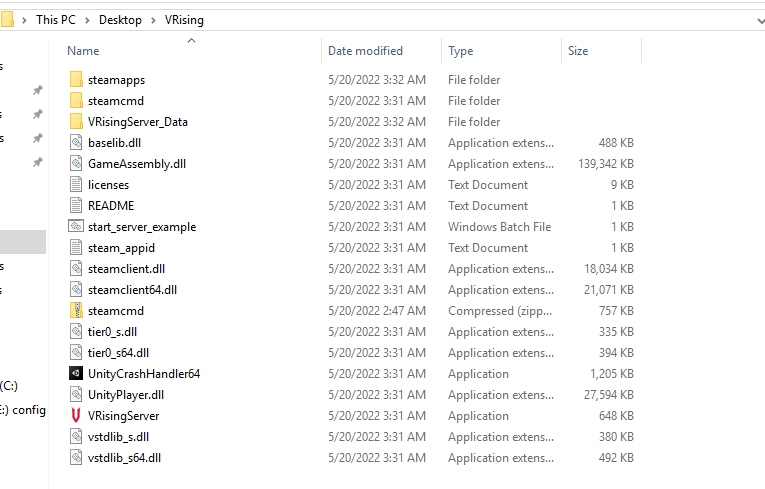Screen dimensions: 765x489
Task: Click the 5/20/2022 2:47 AM date cell
Action: 377,310
